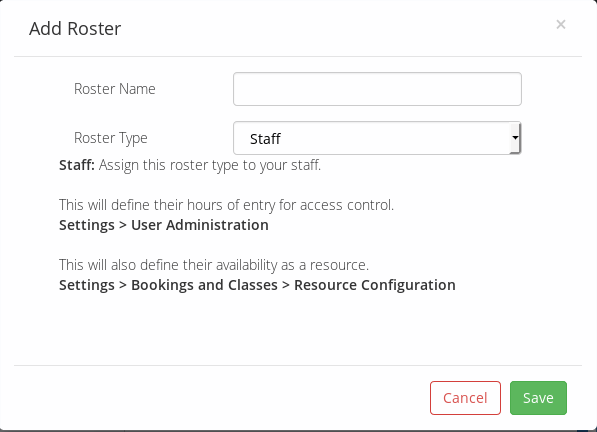Viewport: 597px width, 432px height.
Task: Focus the Roster Name text field
Action: (x=377, y=89)
